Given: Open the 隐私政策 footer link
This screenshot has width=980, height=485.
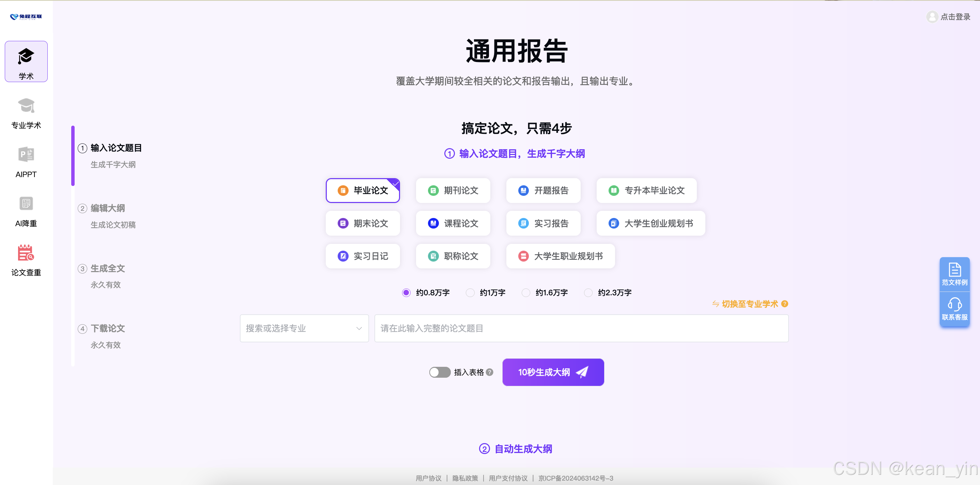Looking at the screenshot, I should tap(465, 478).
